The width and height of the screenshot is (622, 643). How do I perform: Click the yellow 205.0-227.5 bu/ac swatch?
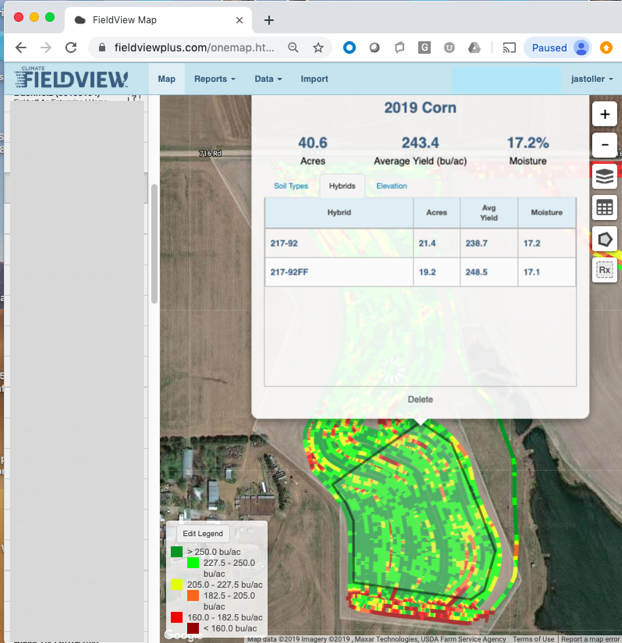[177, 584]
